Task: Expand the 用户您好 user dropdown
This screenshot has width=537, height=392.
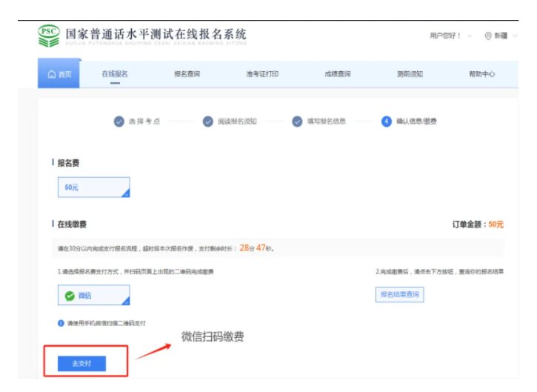Action: pos(450,36)
